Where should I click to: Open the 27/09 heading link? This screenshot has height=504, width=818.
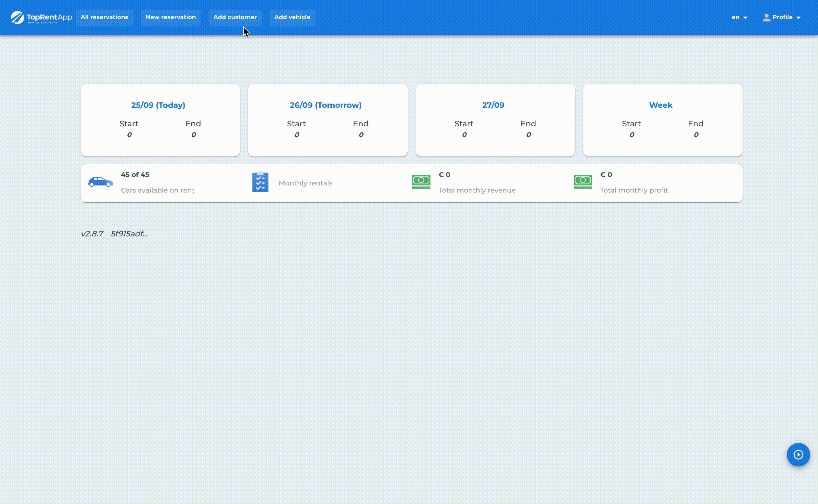[x=493, y=105]
